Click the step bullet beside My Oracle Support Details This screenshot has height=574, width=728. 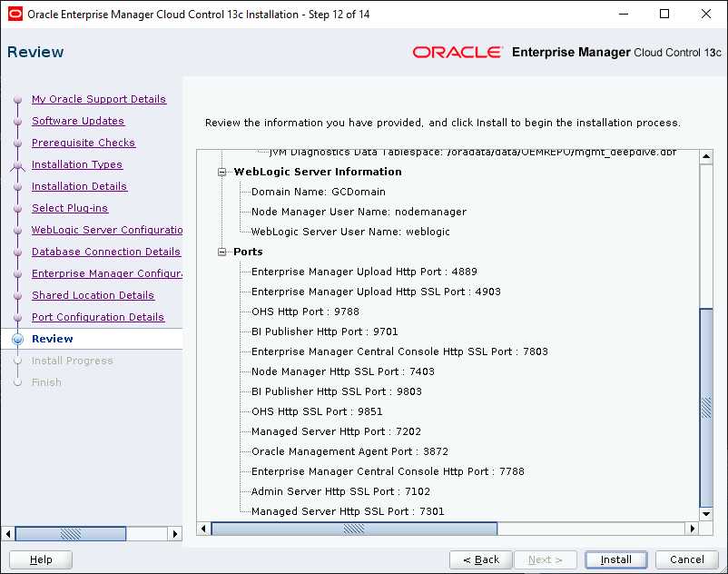pyautogui.click(x=17, y=99)
